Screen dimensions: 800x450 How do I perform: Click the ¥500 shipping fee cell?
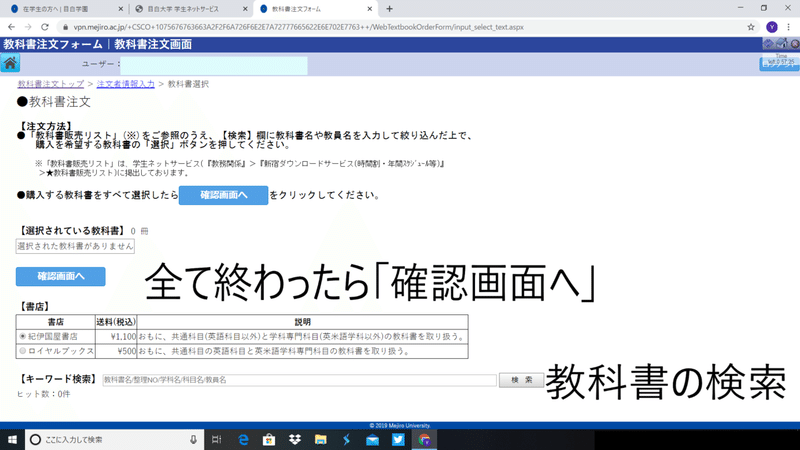(x=116, y=351)
